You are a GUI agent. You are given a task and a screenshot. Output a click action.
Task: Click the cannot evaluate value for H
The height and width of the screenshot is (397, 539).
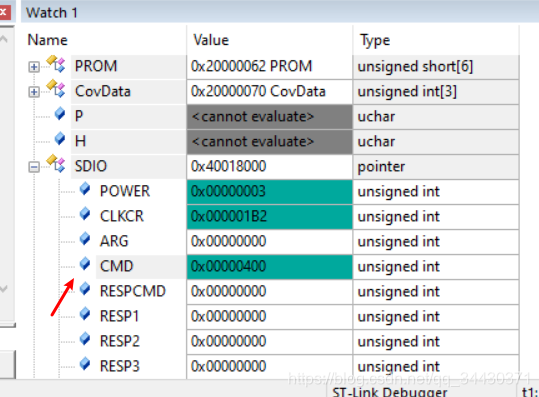[270, 142]
